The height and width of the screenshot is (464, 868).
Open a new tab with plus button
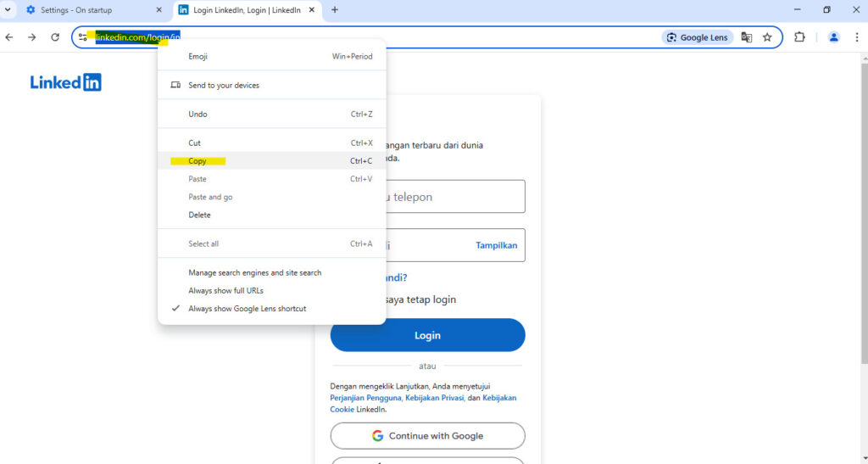coord(335,10)
